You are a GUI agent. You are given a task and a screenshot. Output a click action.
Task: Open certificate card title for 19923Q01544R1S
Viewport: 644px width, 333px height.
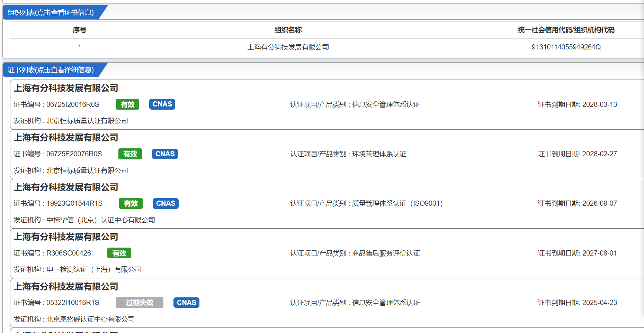coord(66,187)
